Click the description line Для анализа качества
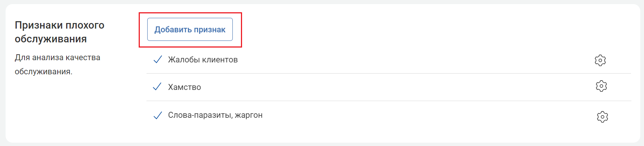The height and width of the screenshot is (146, 644). click(x=58, y=58)
